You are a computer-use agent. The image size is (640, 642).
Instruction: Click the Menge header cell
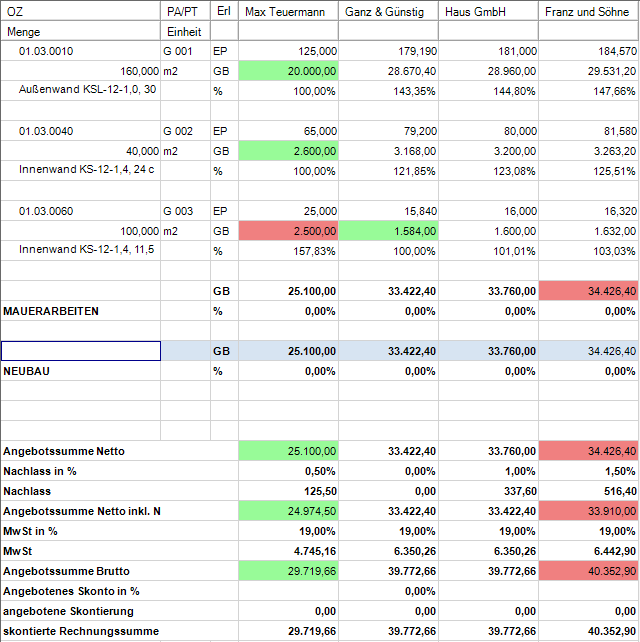click(81, 31)
